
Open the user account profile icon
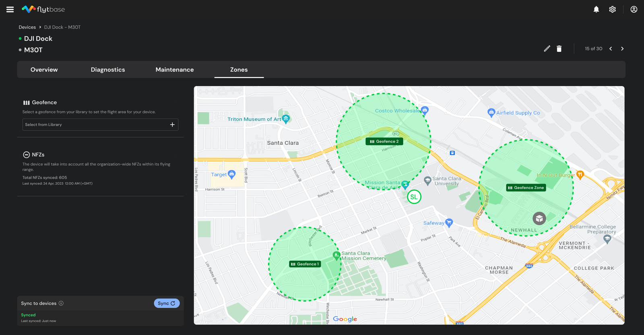[x=634, y=9]
